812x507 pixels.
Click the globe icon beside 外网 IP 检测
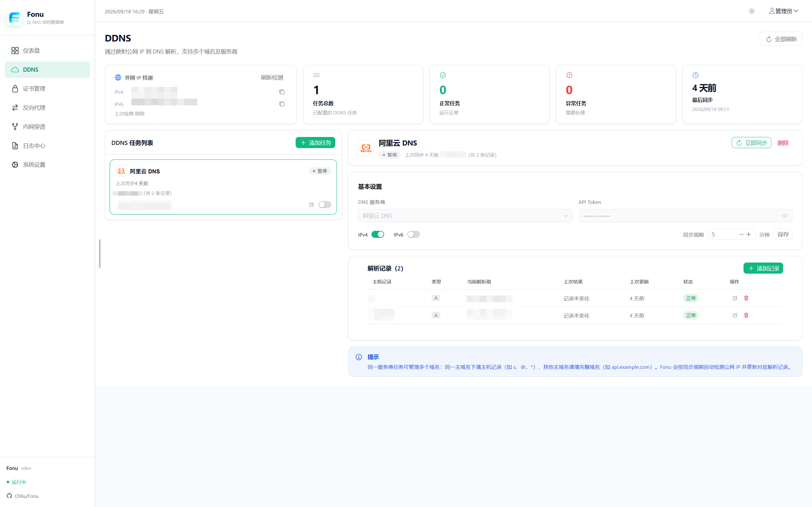pos(118,77)
